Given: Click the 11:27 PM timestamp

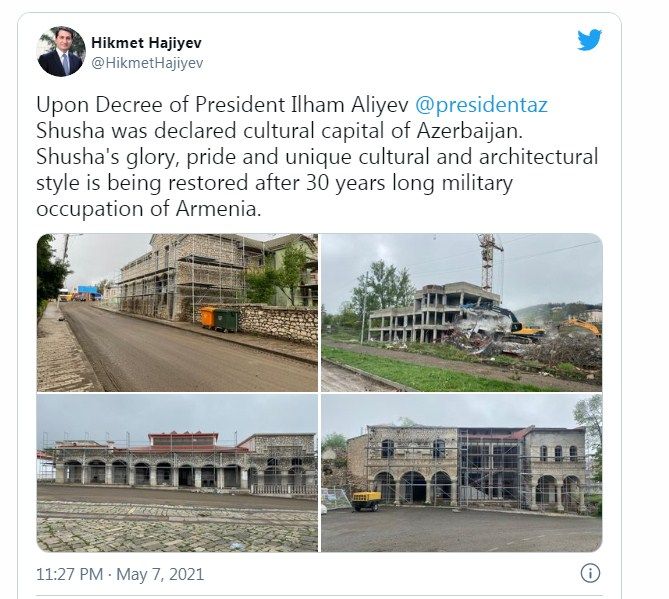Looking at the screenshot, I should 70,574.
